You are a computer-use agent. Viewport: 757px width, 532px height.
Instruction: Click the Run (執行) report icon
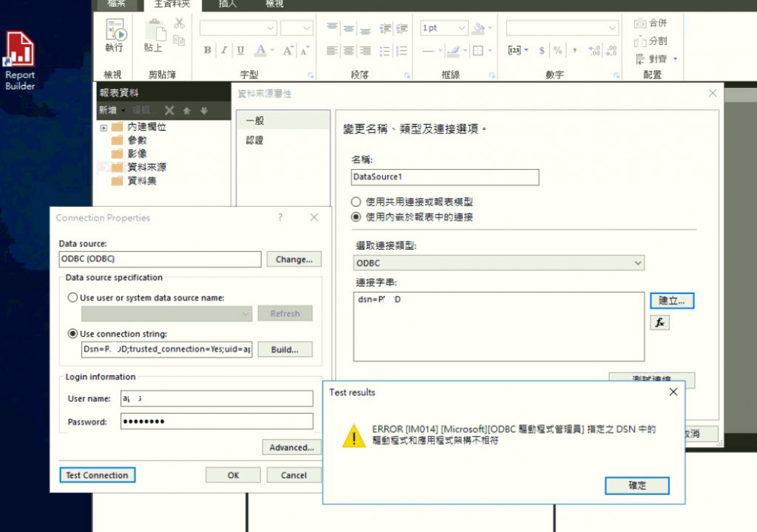pyautogui.click(x=116, y=30)
